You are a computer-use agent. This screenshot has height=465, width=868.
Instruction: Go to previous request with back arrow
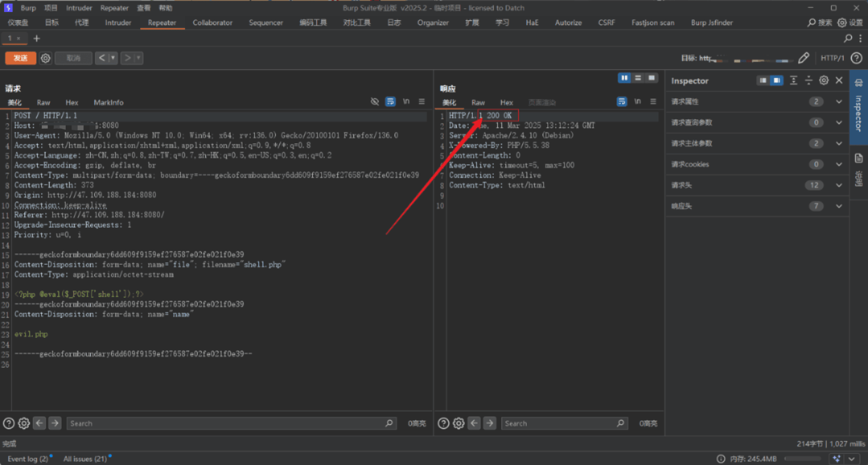pos(102,58)
